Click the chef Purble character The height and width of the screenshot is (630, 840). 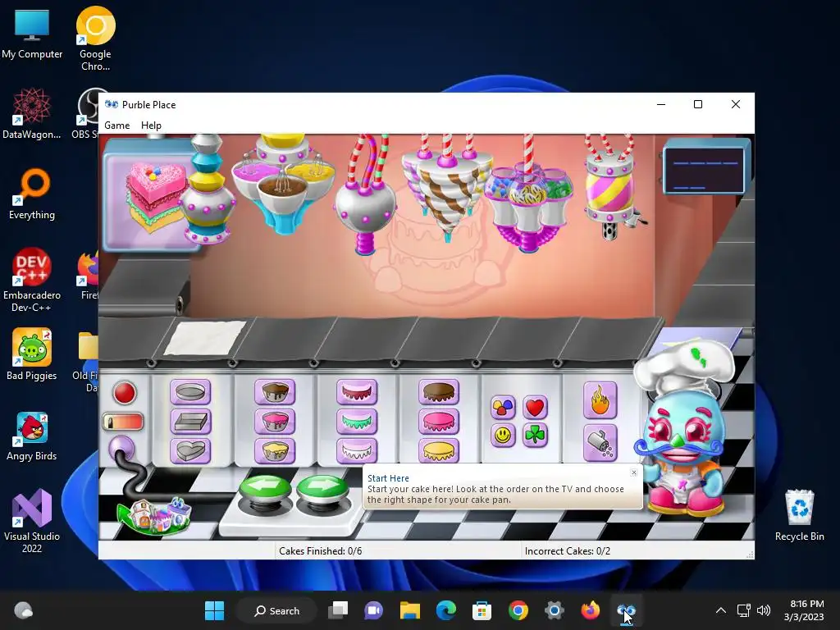coord(683,428)
